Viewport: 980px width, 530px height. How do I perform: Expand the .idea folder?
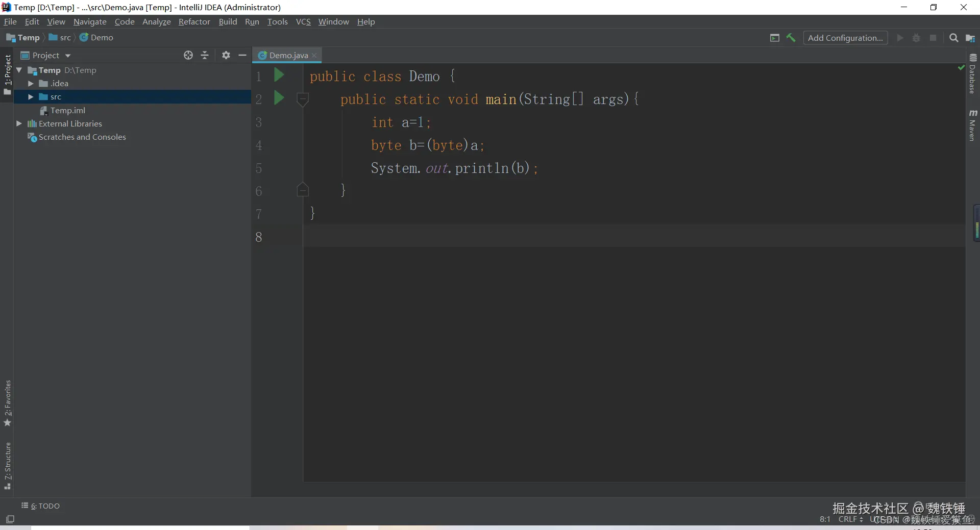31,84
